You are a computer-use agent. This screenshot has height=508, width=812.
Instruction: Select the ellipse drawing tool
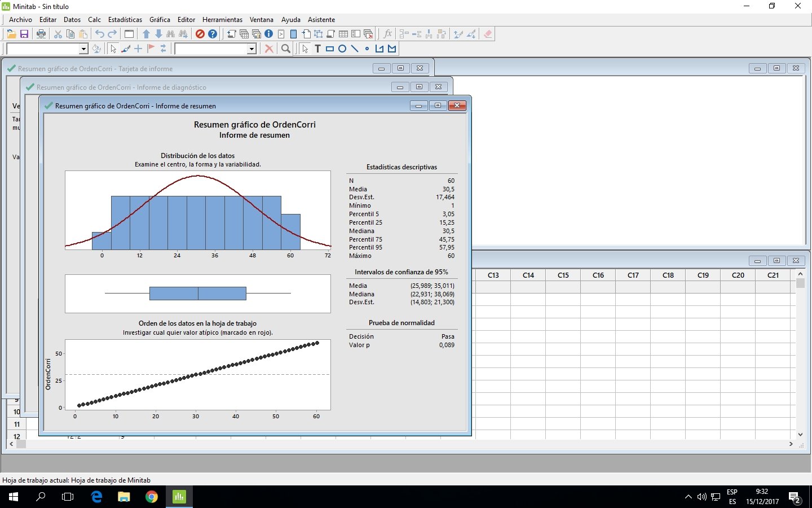[x=342, y=49]
